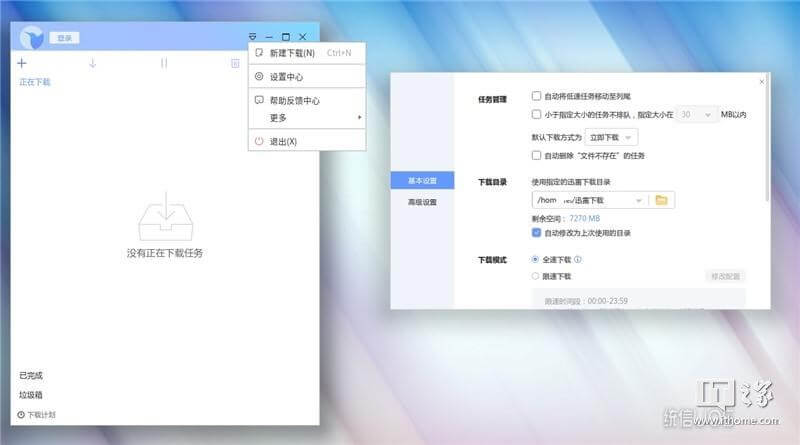Viewport: 800px width, 445px height.
Task: Click the Xunlei bird avatar logo
Action: pyautogui.click(x=36, y=37)
